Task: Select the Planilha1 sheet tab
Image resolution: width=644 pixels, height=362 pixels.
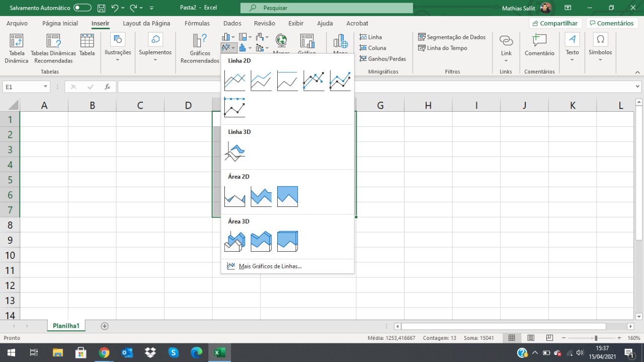Action: pyautogui.click(x=66, y=326)
